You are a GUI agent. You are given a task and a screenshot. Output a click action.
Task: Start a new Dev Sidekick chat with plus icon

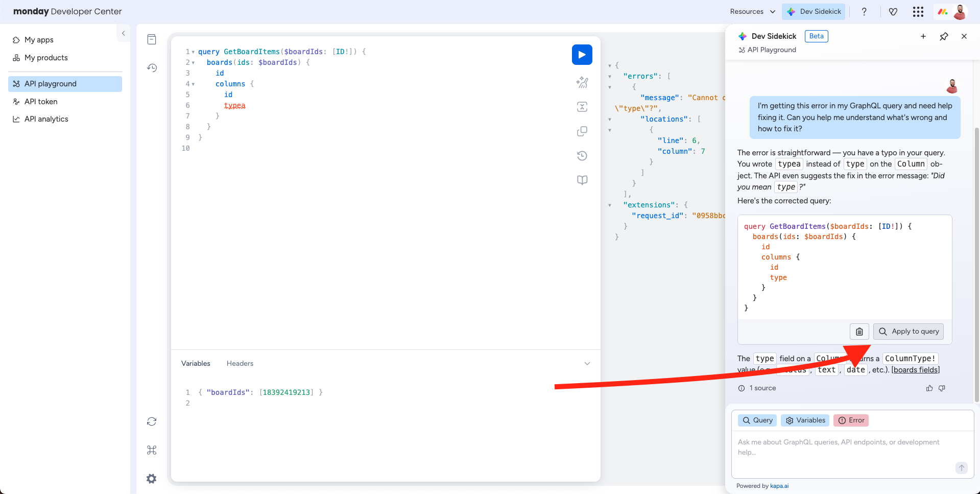point(923,36)
